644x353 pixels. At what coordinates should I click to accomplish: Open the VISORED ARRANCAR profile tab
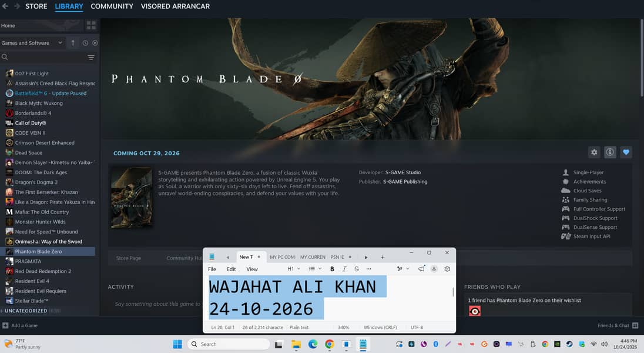(x=175, y=6)
